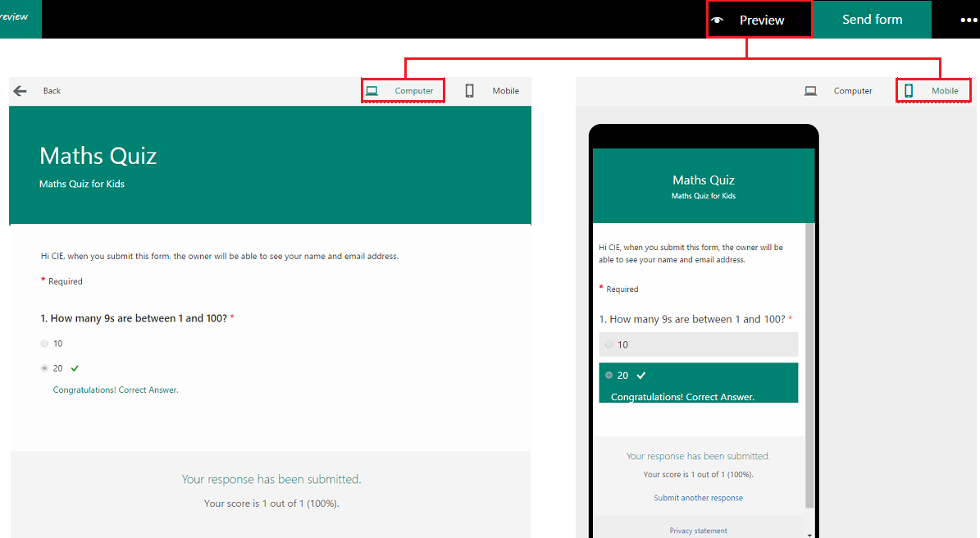Select radio option 10 in computer view

coord(44,344)
